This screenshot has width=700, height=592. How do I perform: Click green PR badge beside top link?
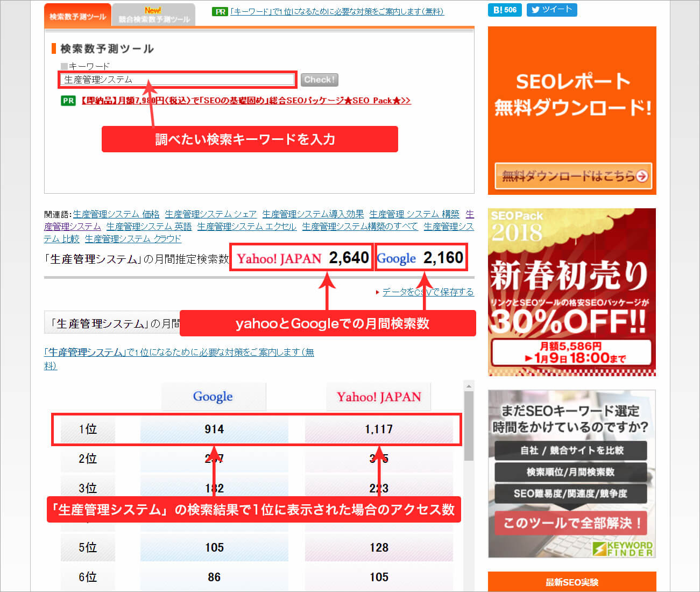(x=220, y=11)
